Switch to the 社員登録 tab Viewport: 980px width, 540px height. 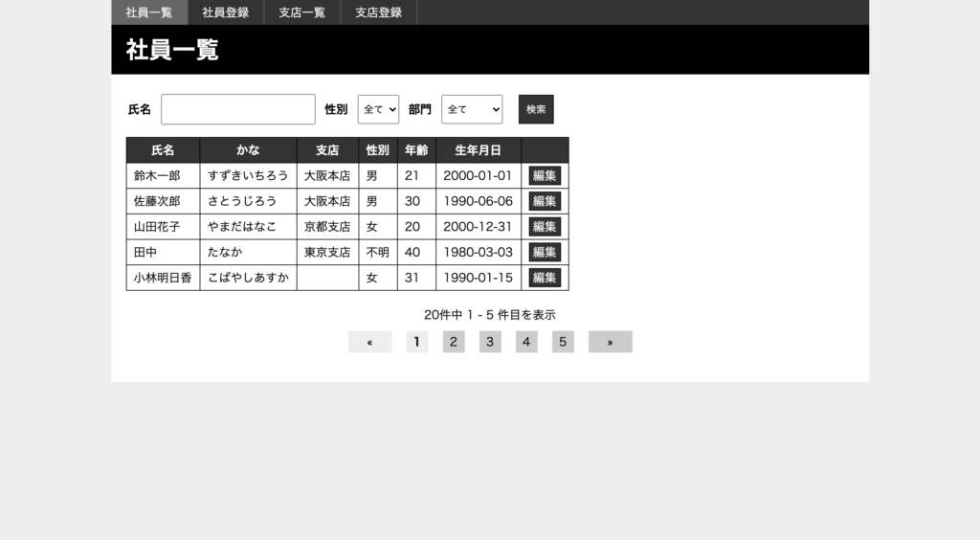coord(226,12)
